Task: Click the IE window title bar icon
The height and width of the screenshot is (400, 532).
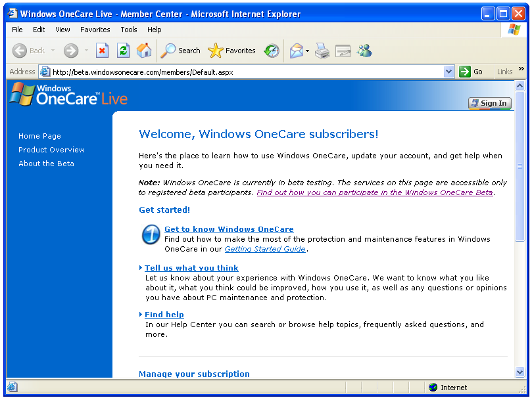Action: pyautogui.click(x=13, y=14)
